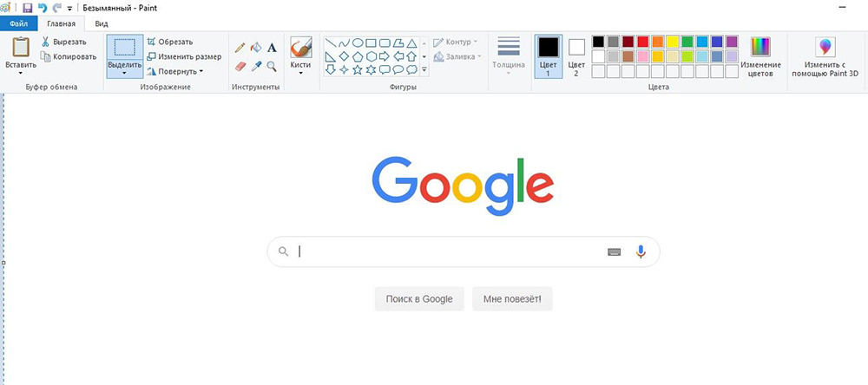The height and width of the screenshot is (385, 868).
Task: Click Изменить с помощью Paint 3D
Action: coord(825,56)
